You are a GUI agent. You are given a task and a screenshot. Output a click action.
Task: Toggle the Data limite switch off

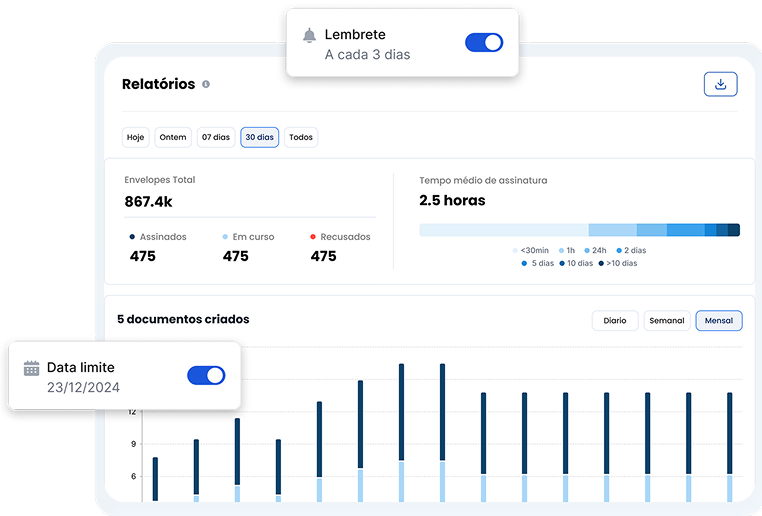206,375
